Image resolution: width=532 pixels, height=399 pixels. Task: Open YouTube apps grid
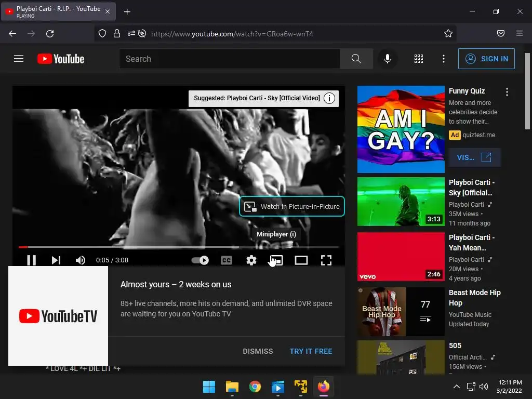click(419, 59)
